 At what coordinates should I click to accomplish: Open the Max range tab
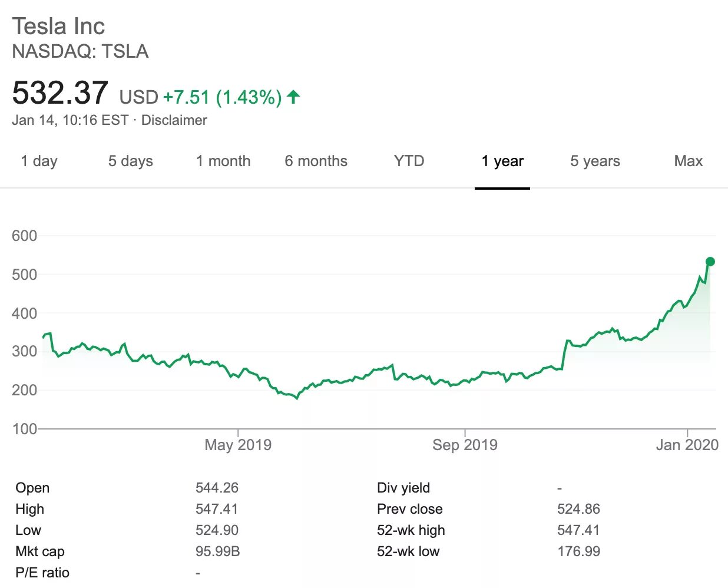689,161
